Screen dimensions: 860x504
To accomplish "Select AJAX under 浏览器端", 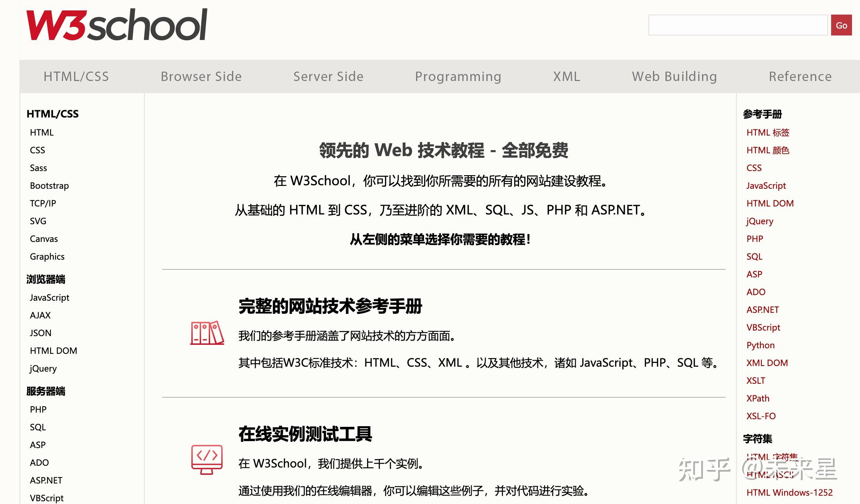I will pyautogui.click(x=40, y=315).
